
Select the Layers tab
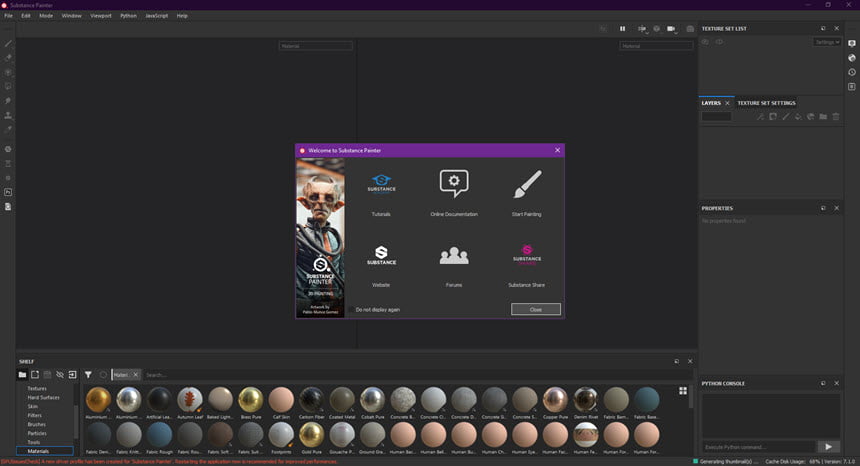[x=711, y=103]
